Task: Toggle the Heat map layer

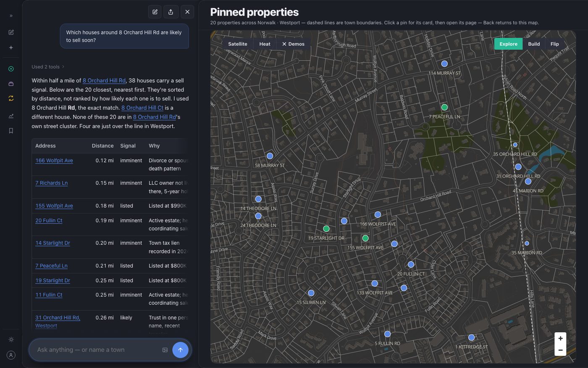Action: coord(265,44)
